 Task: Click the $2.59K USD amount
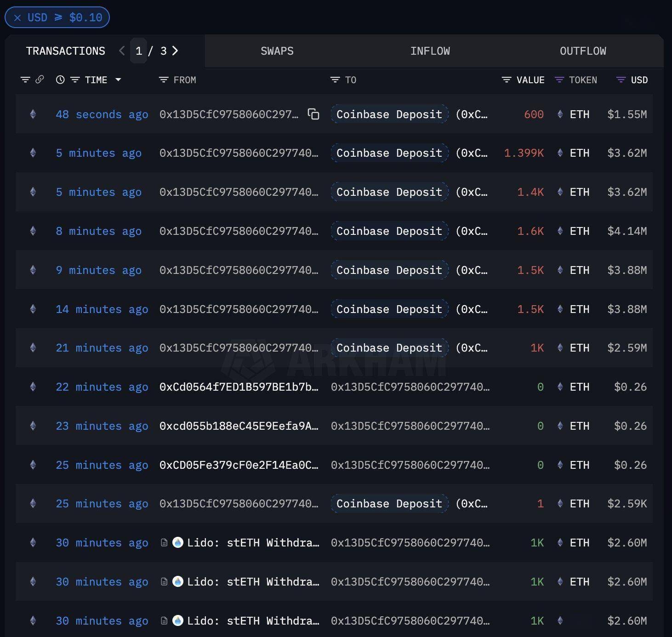tap(627, 504)
